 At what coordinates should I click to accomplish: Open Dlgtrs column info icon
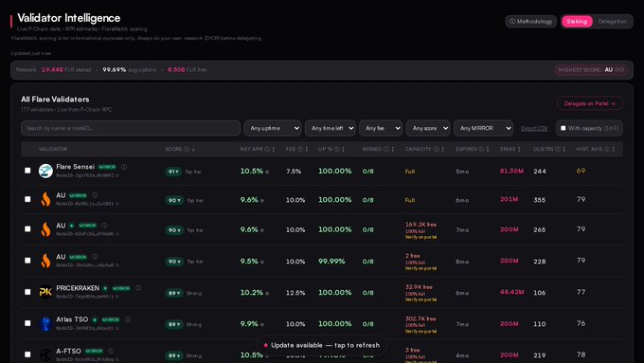(558, 149)
